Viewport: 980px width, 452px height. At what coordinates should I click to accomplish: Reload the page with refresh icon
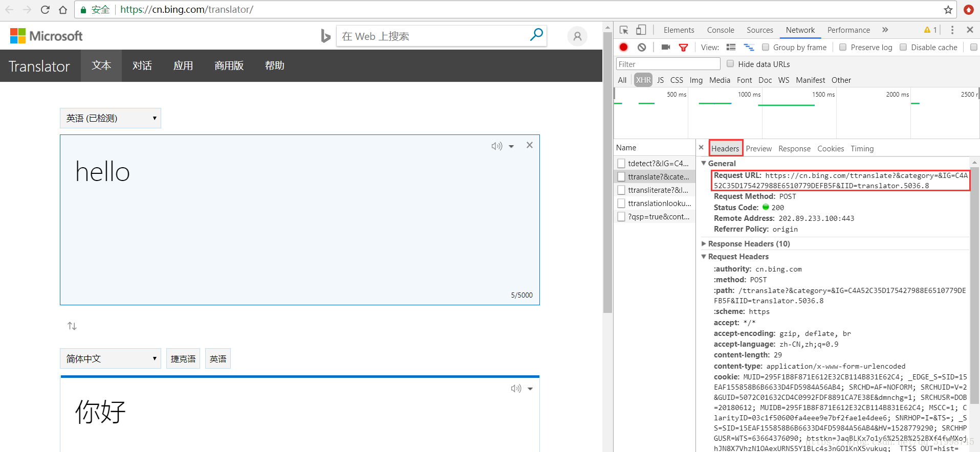45,10
